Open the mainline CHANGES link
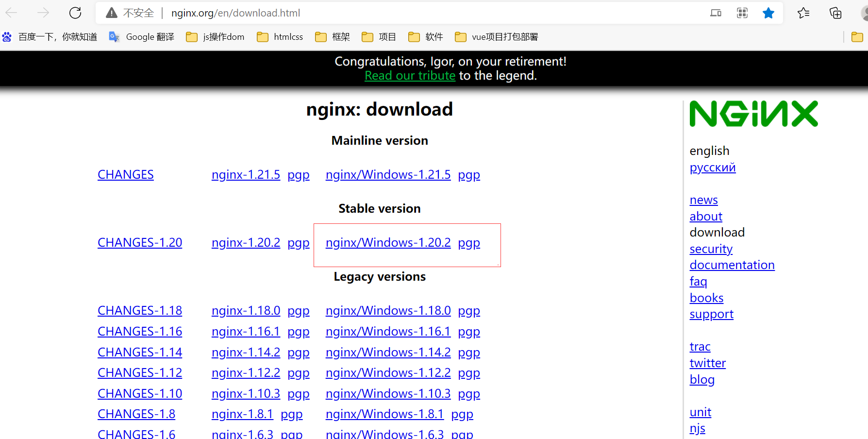Image resolution: width=868 pixels, height=439 pixels. click(126, 175)
